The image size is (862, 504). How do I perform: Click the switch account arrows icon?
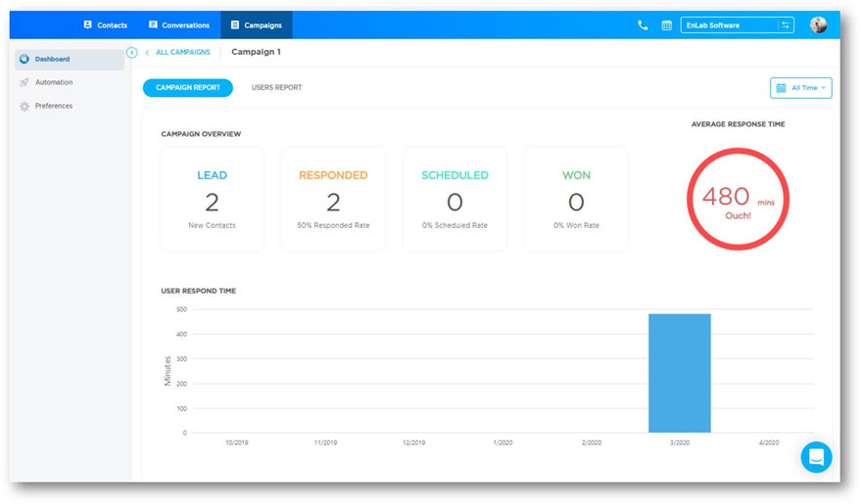point(785,25)
